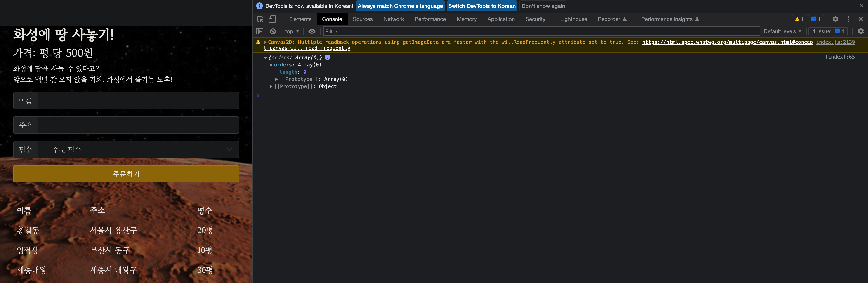Open the top JavaScript context dropdown
This screenshot has width=868, height=283.
[292, 31]
